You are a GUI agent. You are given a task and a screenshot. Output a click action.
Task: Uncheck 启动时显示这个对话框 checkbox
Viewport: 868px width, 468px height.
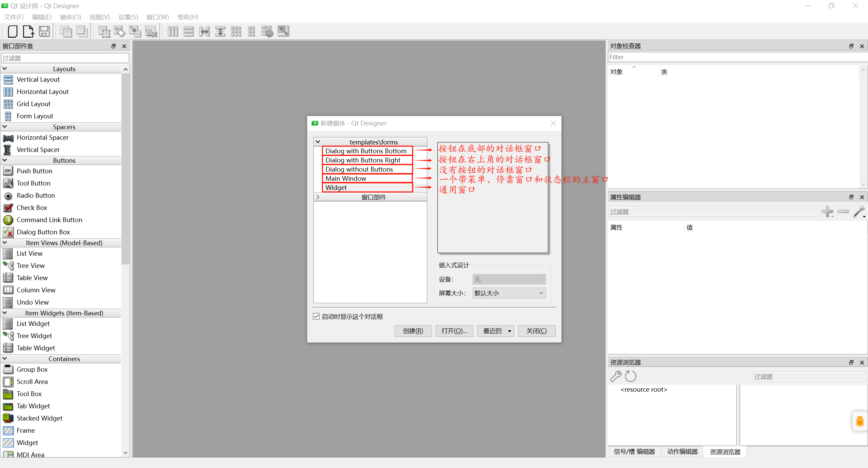coord(316,316)
